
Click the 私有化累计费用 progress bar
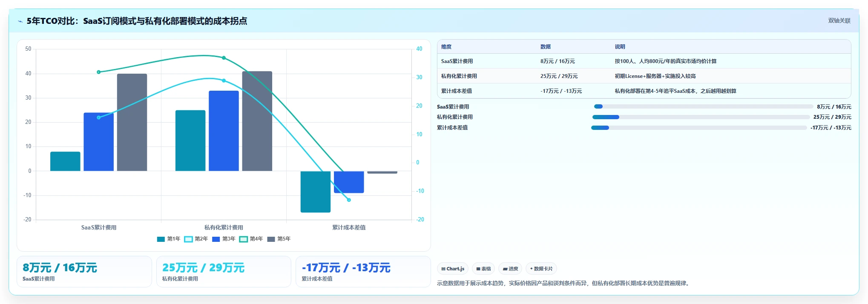pos(701,117)
